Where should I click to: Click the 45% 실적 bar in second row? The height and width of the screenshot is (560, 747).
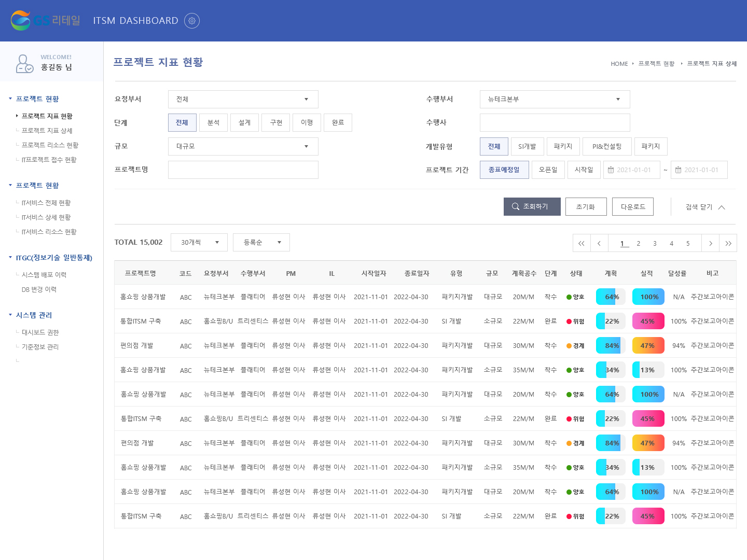pyautogui.click(x=648, y=321)
